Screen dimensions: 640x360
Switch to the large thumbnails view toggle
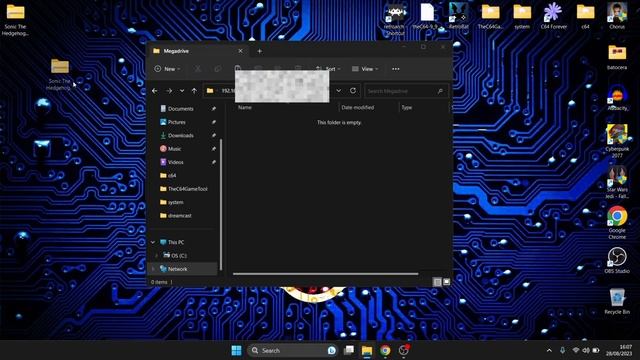(x=447, y=282)
